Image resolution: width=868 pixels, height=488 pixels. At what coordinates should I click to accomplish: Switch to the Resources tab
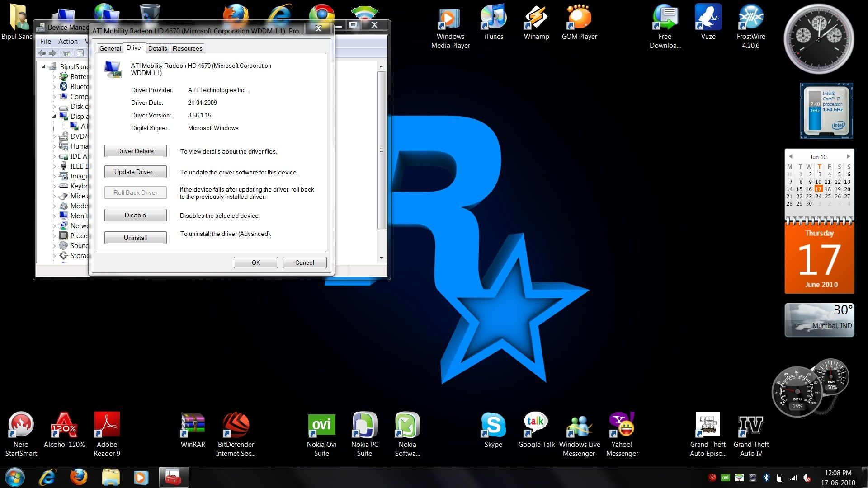click(x=187, y=48)
